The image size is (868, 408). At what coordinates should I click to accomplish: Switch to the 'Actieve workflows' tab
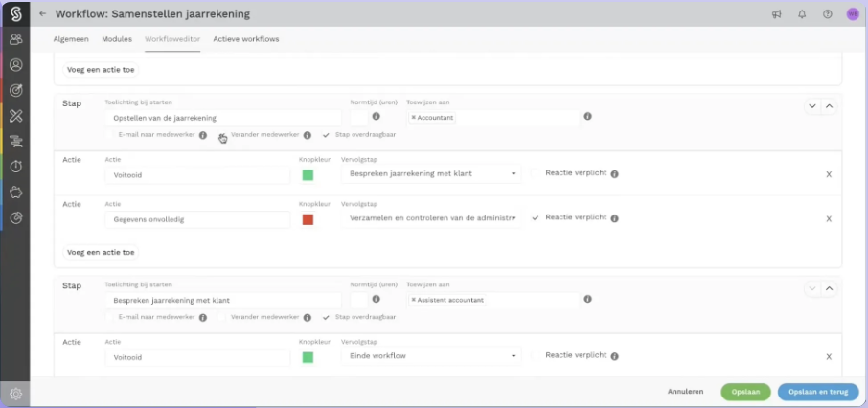pos(246,39)
